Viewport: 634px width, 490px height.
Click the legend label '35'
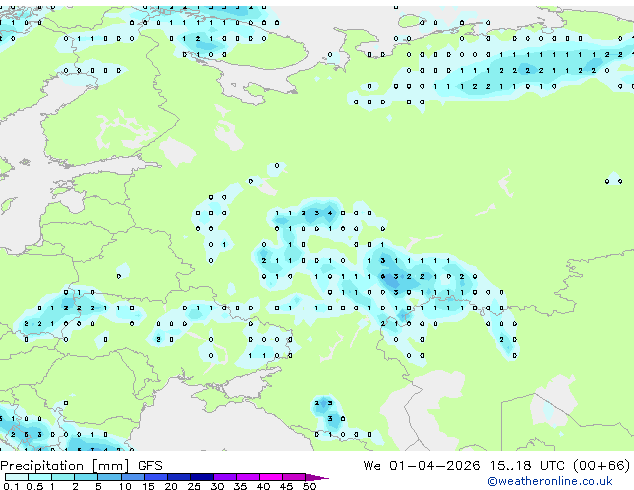tap(240, 486)
